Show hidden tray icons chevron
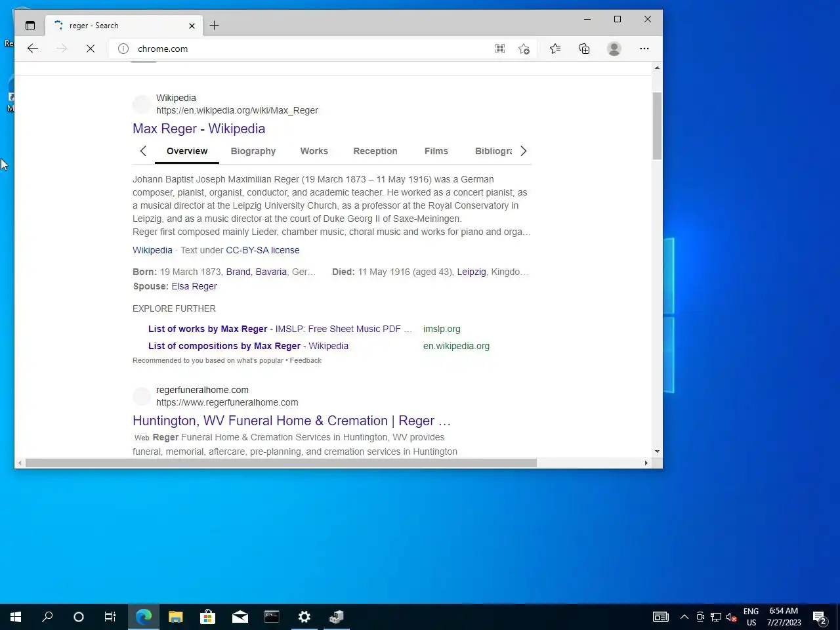Screen dimensions: 840x630 (x=684, y=617)
